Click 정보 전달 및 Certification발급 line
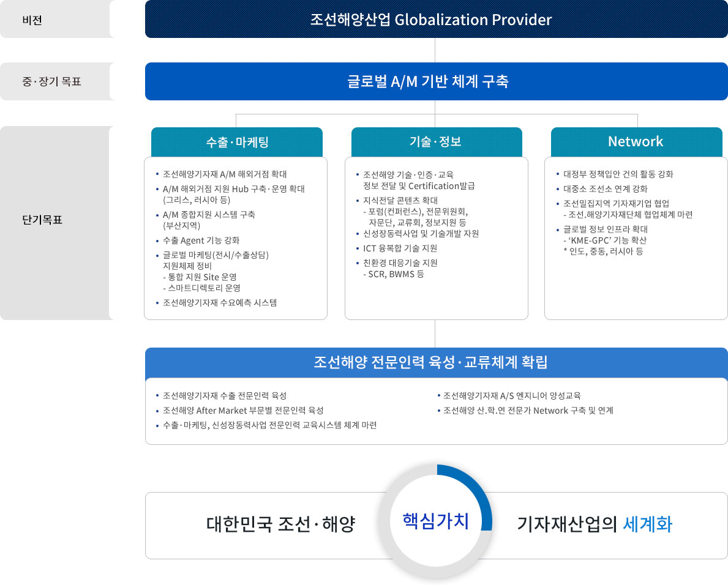The image size is (728, 585). (x=419, y=185)
